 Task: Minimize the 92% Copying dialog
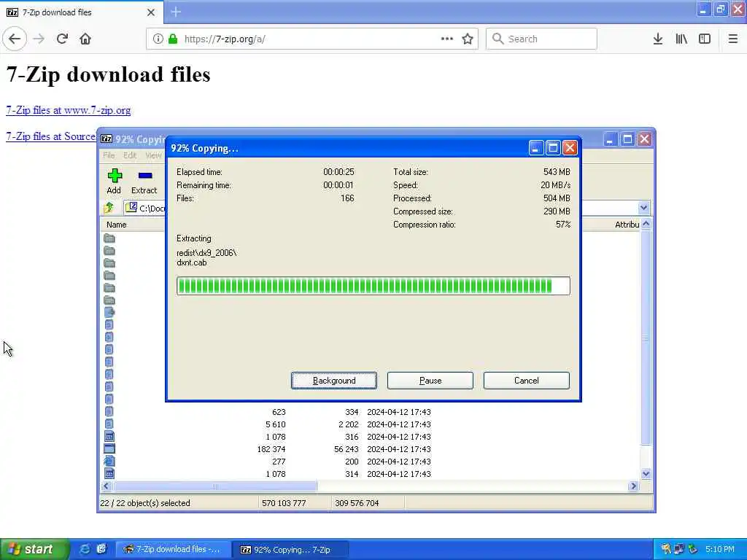(x=535, y=148)
